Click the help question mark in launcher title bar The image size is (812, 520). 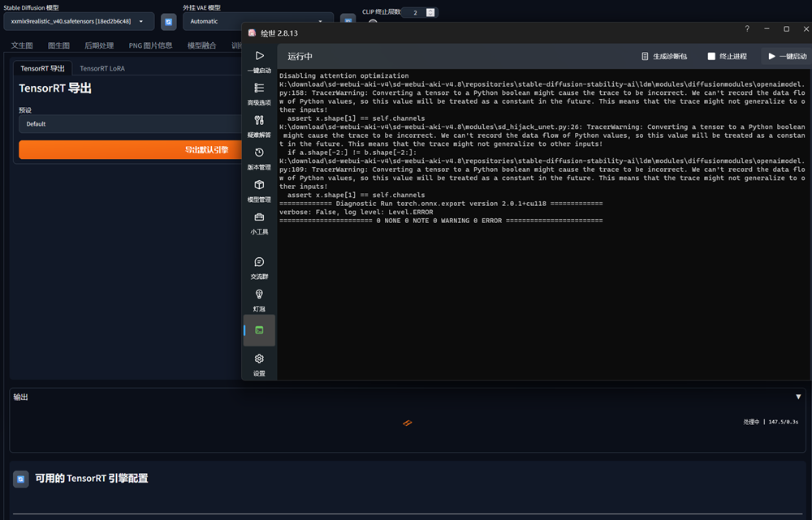pyautogui.click(x=747, y=29)
